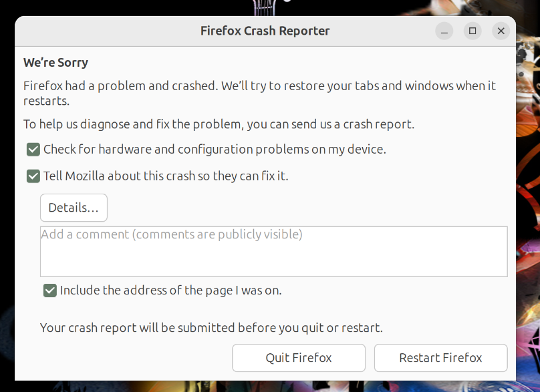Click into the Add a comment text box
The height and width of the screenshot is (392, 540).
tap(274, 252)
